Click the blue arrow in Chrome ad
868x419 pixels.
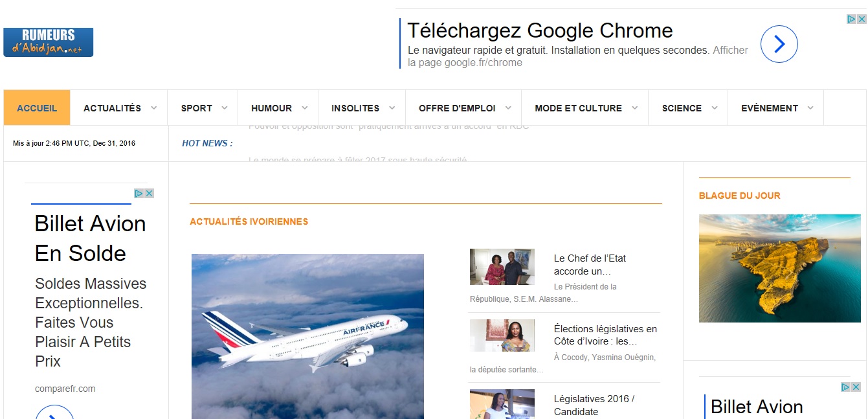[779, 44]
